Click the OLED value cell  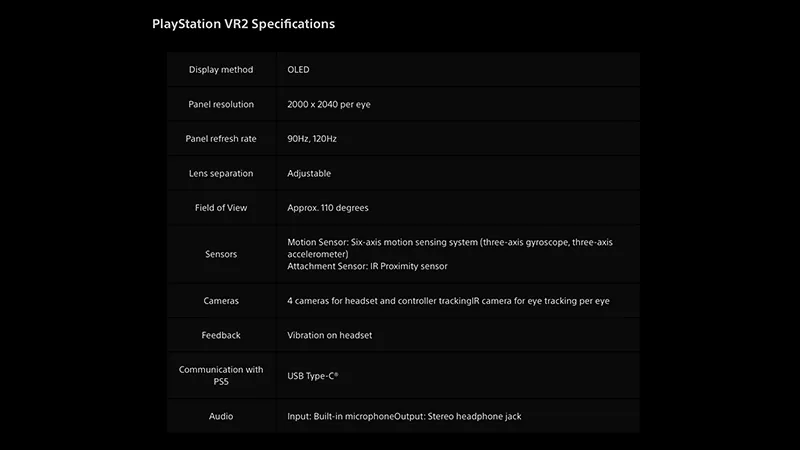click(298, 69)
